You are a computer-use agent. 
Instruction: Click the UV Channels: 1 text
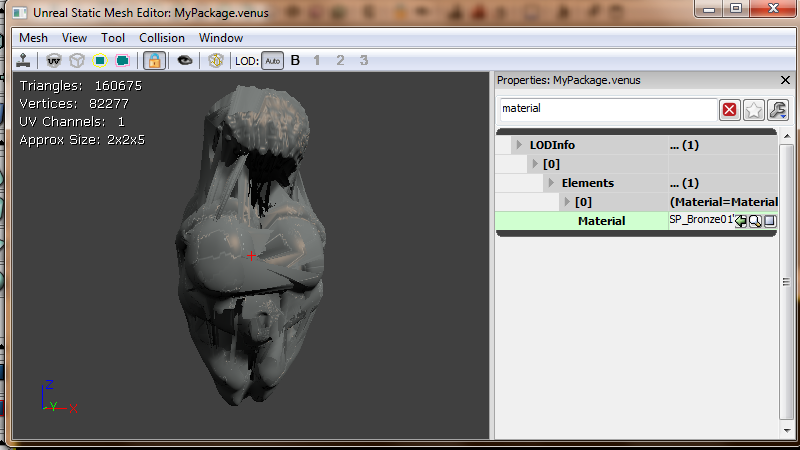[x=72, y=121]
